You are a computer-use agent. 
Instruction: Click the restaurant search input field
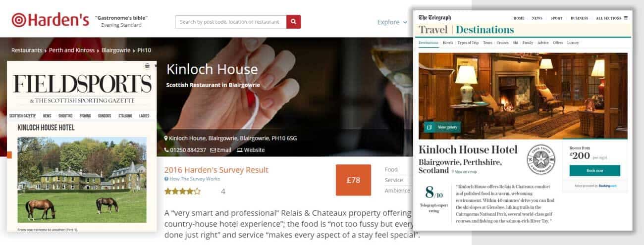click(x=230, y=22)
